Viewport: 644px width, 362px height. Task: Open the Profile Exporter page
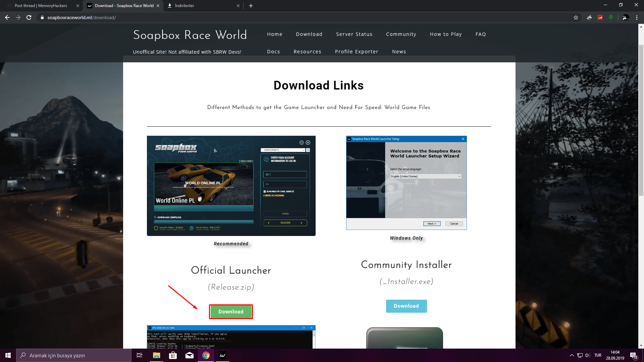[x=357, y=52]
